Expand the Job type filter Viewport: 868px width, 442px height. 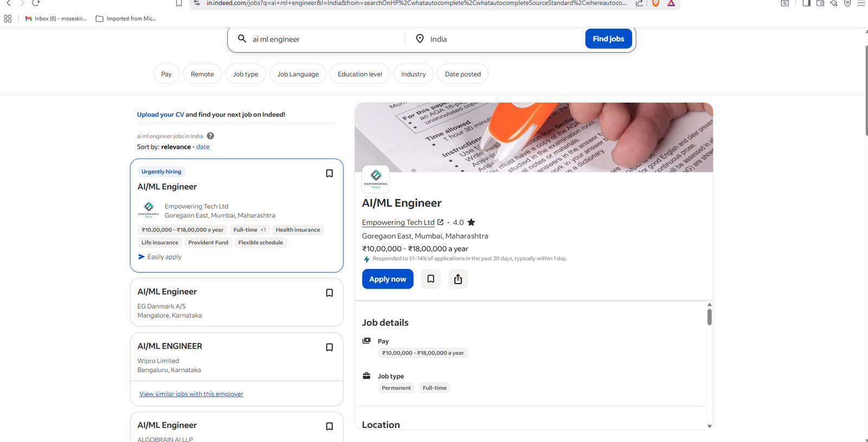coord(245,74)
